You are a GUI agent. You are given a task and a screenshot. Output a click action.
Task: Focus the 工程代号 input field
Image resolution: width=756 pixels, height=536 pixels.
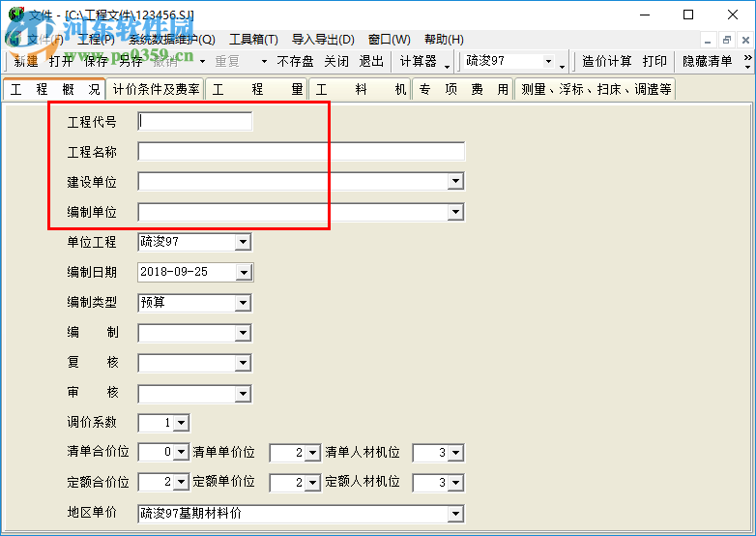[194, 122]
